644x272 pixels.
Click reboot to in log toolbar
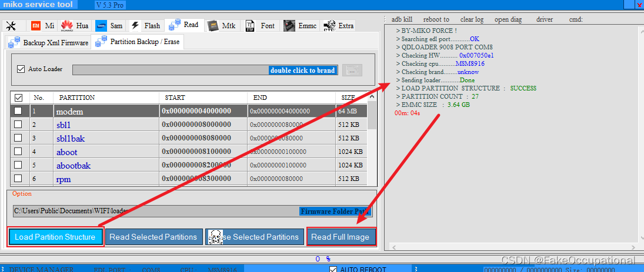click(x=436, y=19)
